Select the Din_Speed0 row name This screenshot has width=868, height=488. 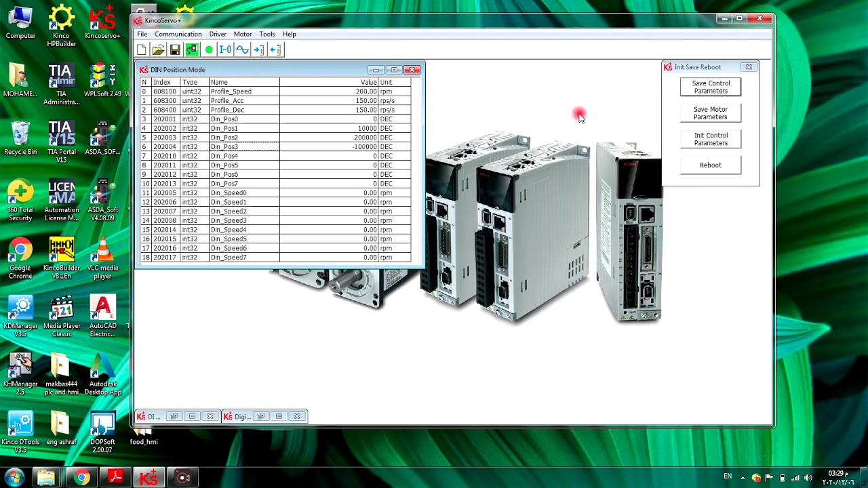pyautogui.click(x=244, y=193)
